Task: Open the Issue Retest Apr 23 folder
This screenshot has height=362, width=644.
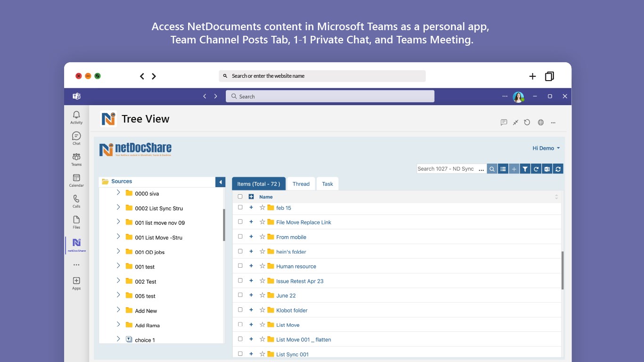Action: point(299,281)
